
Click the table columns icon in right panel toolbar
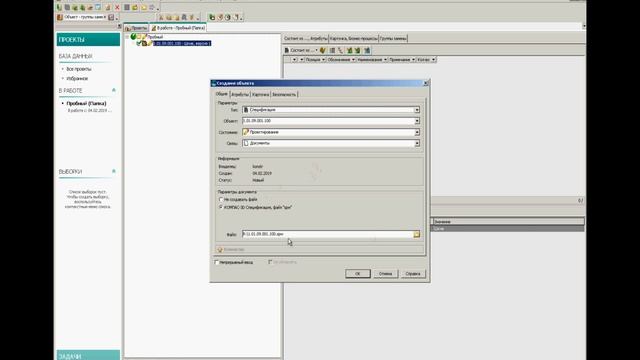[332, 50]
